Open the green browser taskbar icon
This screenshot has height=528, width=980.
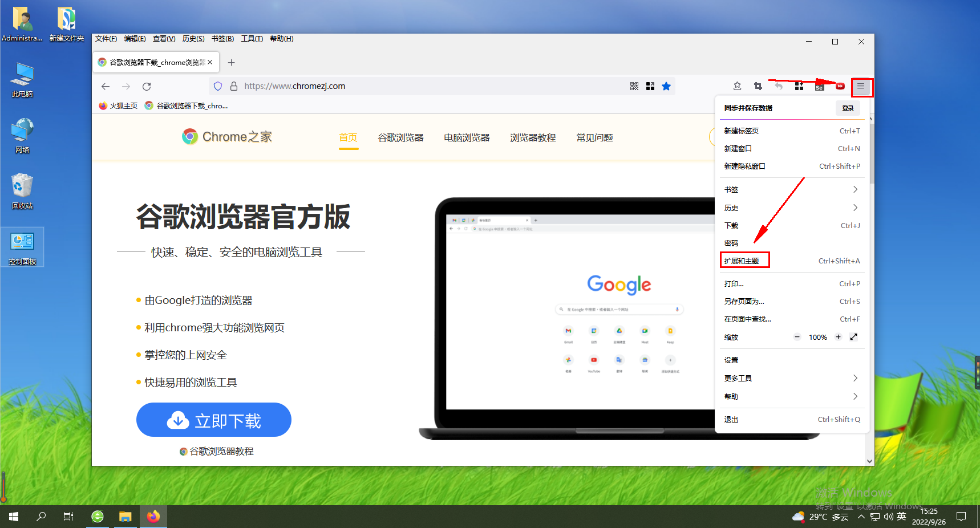pyautogui.click(x=98, y=517)
